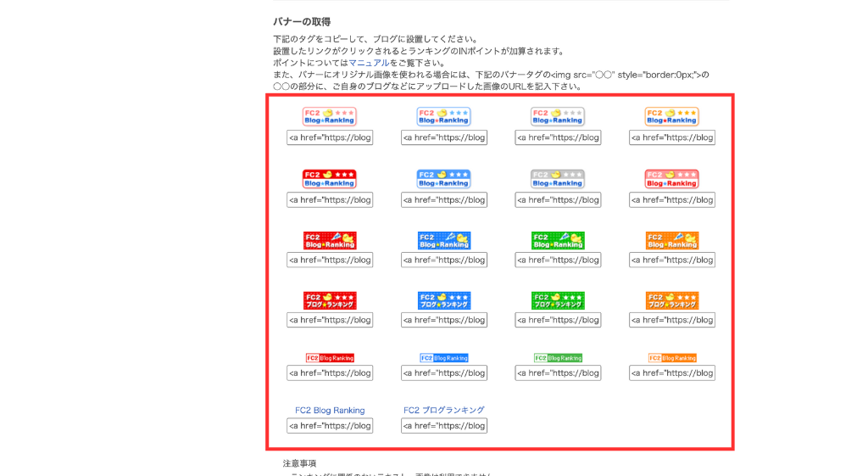Focus the tag field under the blue-star white banner
The width and height of the screenshot is (868, 476).
pyautogui.click(x=444, y=137)
